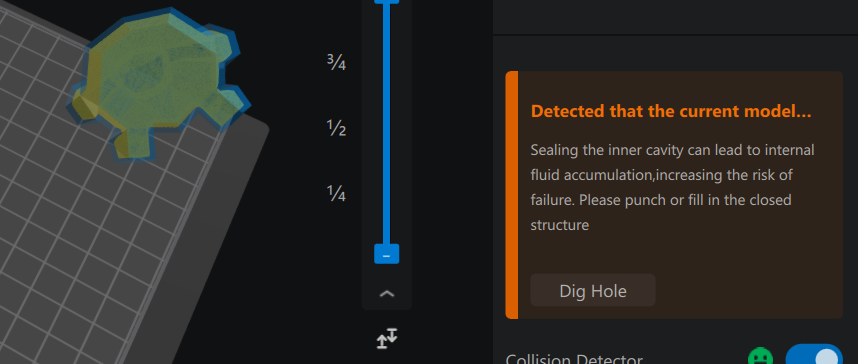Toggle the Collision Detector switch

814,356
